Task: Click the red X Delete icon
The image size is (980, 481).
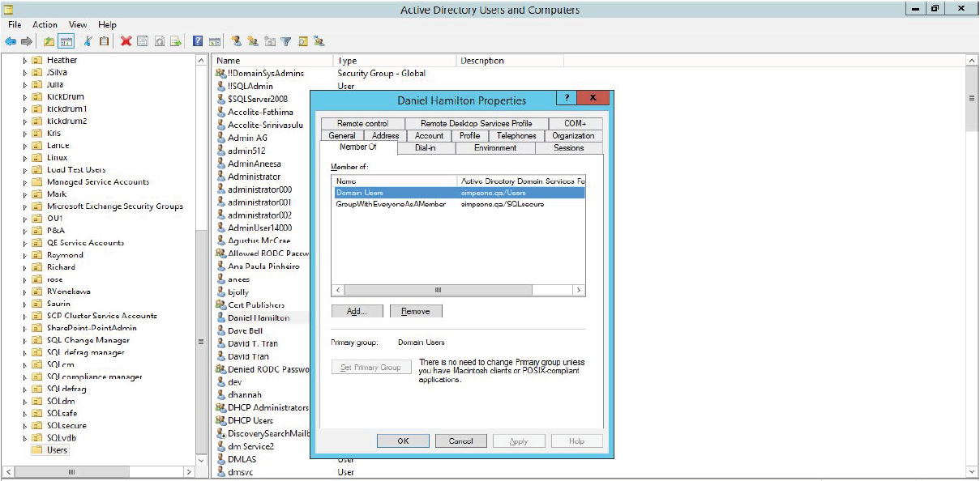Action: pos(126,41)
